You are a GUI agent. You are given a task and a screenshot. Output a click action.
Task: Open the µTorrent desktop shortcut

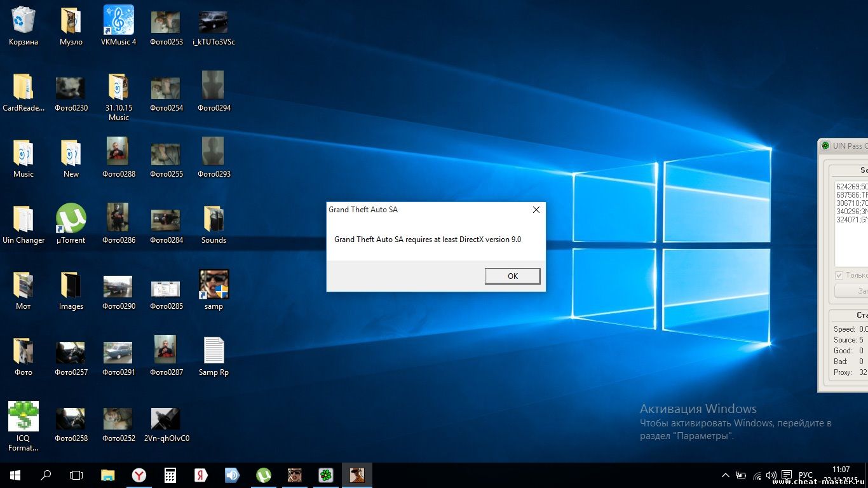click(71, 219)
